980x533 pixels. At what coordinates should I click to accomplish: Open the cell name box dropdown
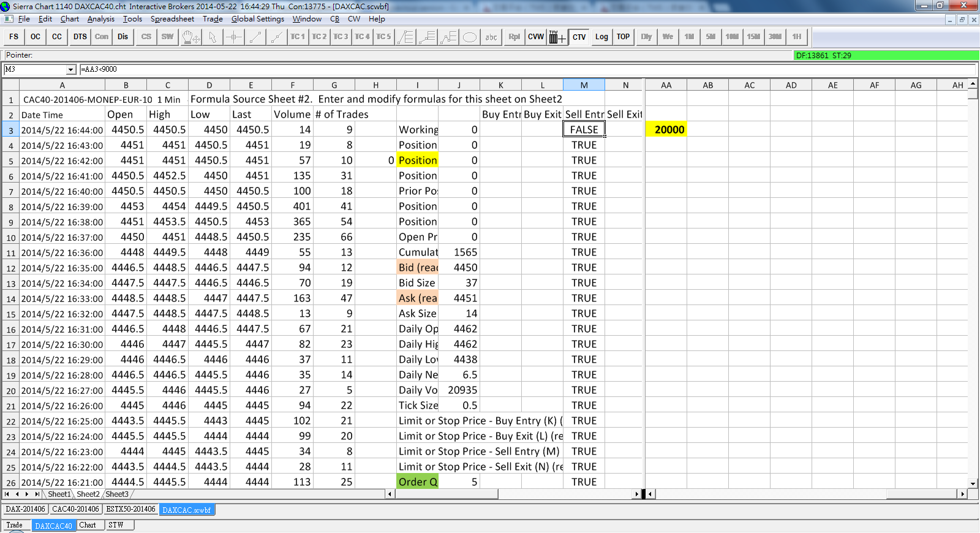(71, 70)
